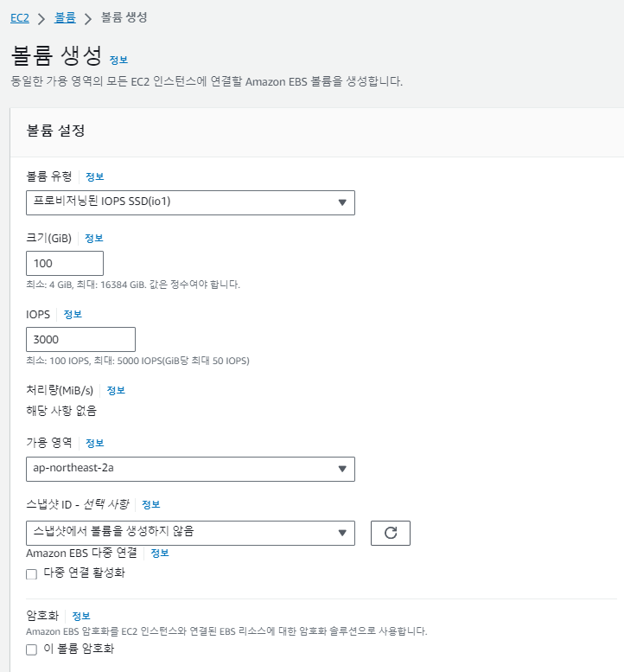Click 정보 link next to 볼륨 유형

click(94, 176)
